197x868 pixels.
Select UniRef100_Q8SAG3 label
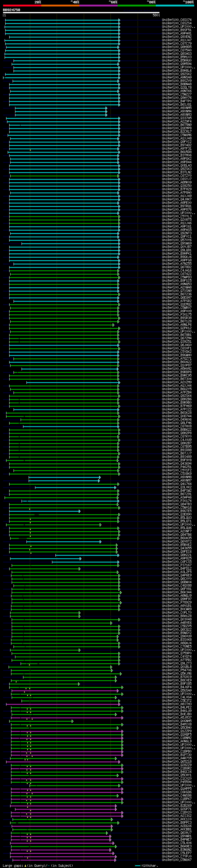coord(177,54)
